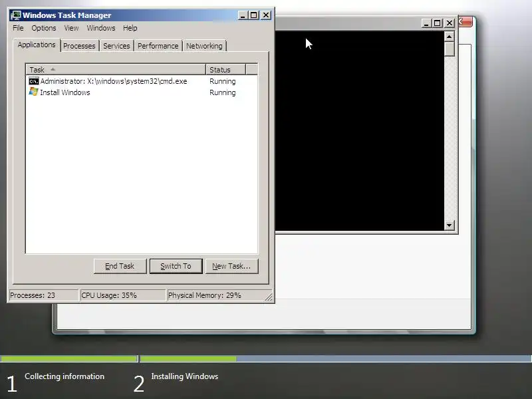The width and height of the screenshot is (532, 399).
Task: Click the CPU Usage: 35% status entry
Action: point(122,295)
